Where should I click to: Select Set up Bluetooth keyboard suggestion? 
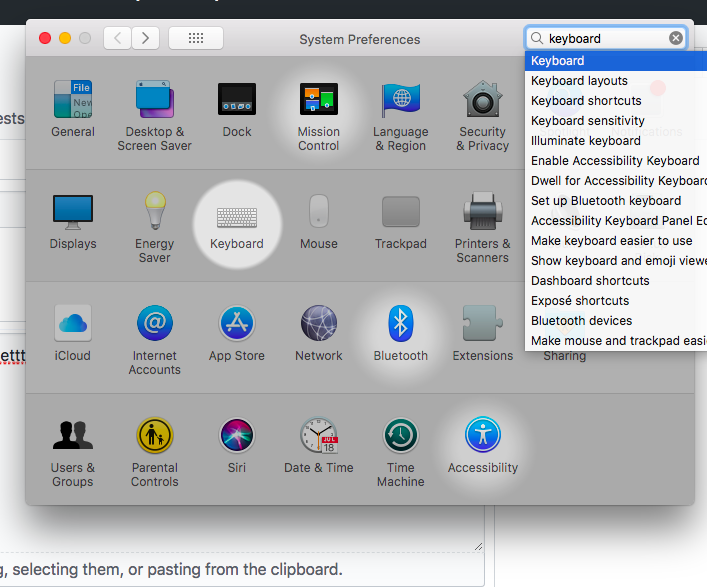pyautogui.click(x=616, y=201)
